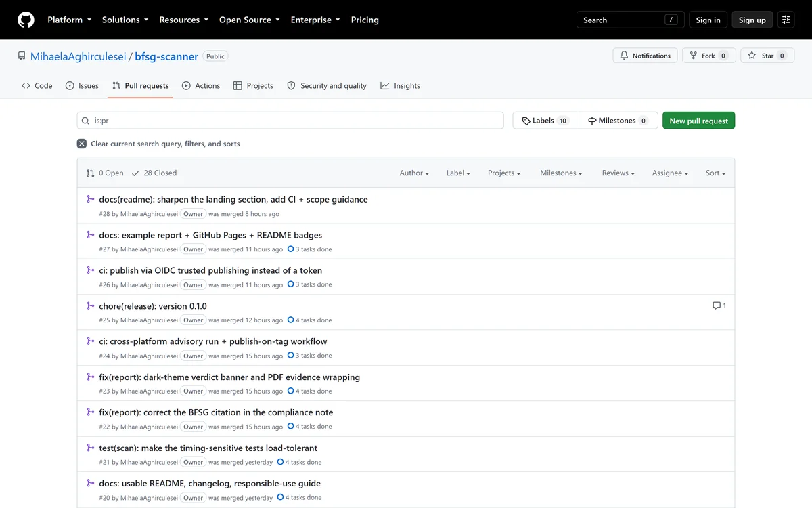This screenshot has height=508, width=812.
Task: Open the Author filter dropdown
Action: [x=414, y=173]
